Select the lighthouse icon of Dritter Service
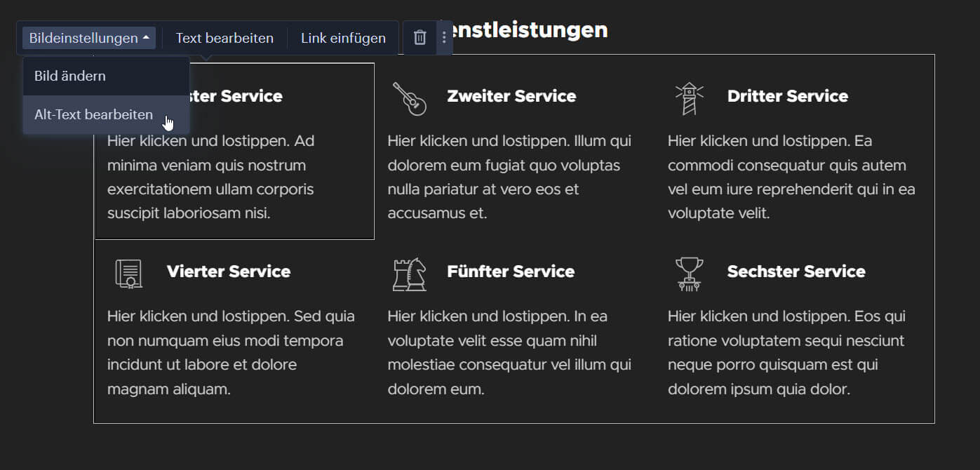The width and height of the screenshot is (980, 470). [x=690, y=98]
